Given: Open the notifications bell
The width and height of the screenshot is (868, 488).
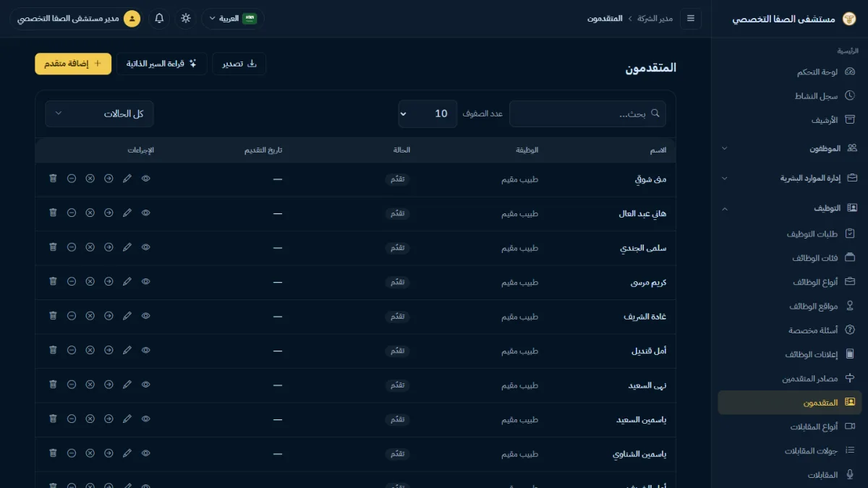Looking at the screenshot, I should tap(159, 18).
